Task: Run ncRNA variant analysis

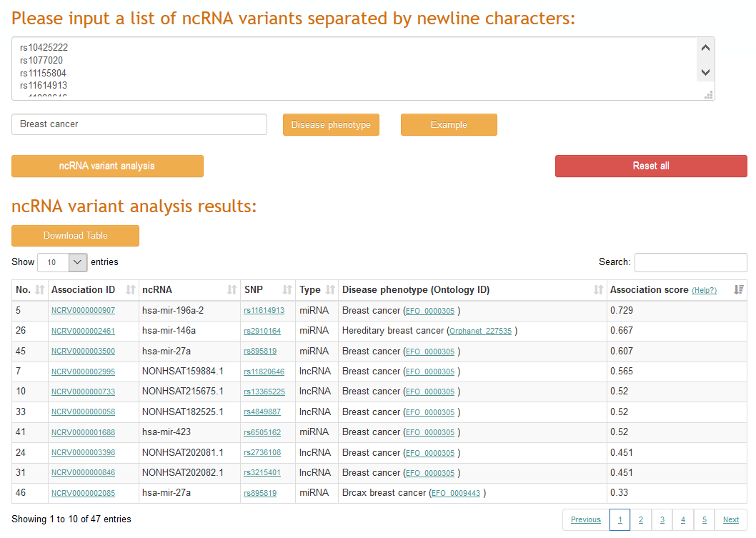Action: (x=107, y=166)
